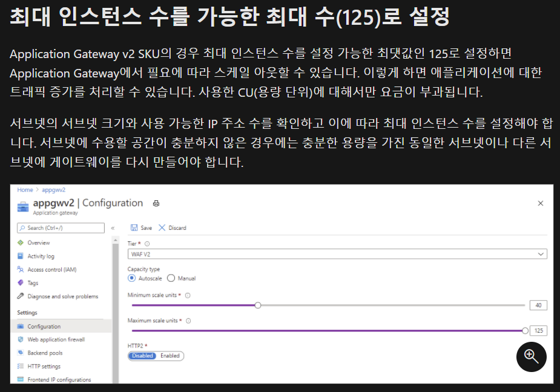The image size is (560, 392).
Task: Open HTTP settings menu item
Action: 44,367
